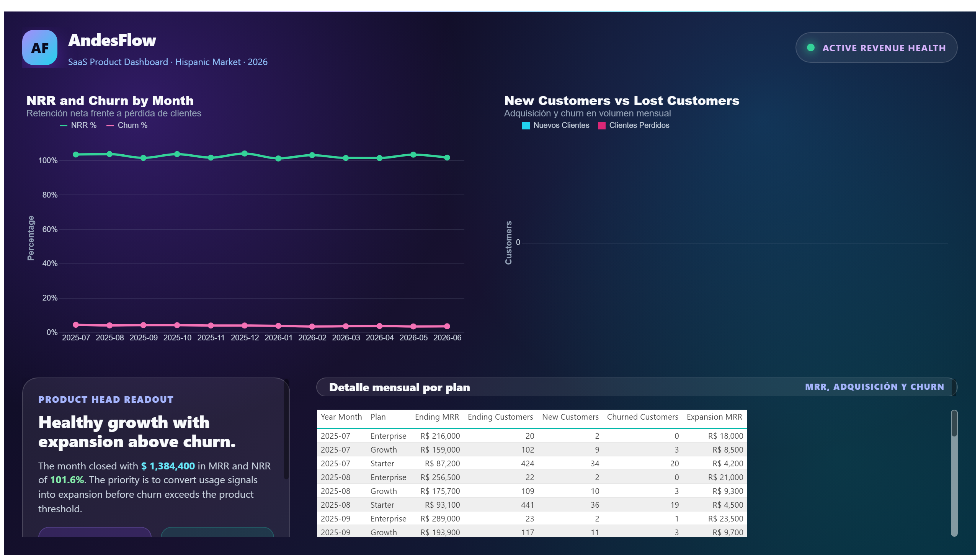Image resolution: width=980 pixels, height=559 pixels.
Task: Click the Nuevos Clientes cyan legend swatch
Action: pyautogui.click(x=526, y=126)
